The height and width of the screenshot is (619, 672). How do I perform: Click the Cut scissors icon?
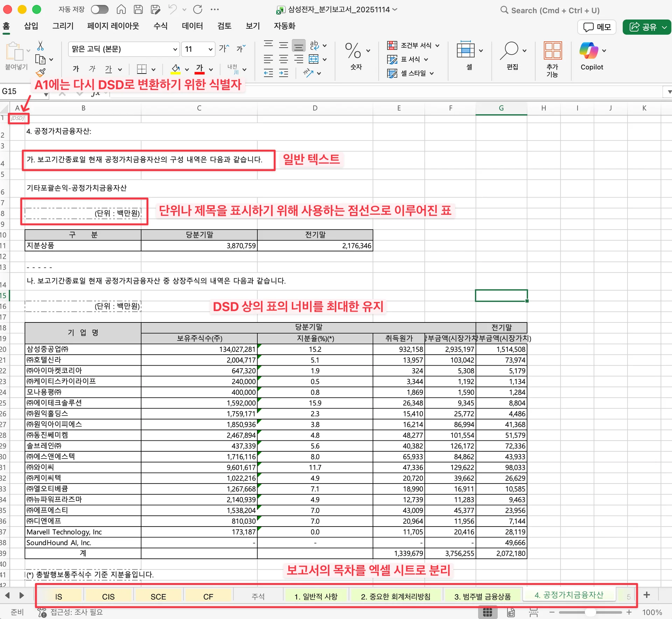click(x=40, y=46)
